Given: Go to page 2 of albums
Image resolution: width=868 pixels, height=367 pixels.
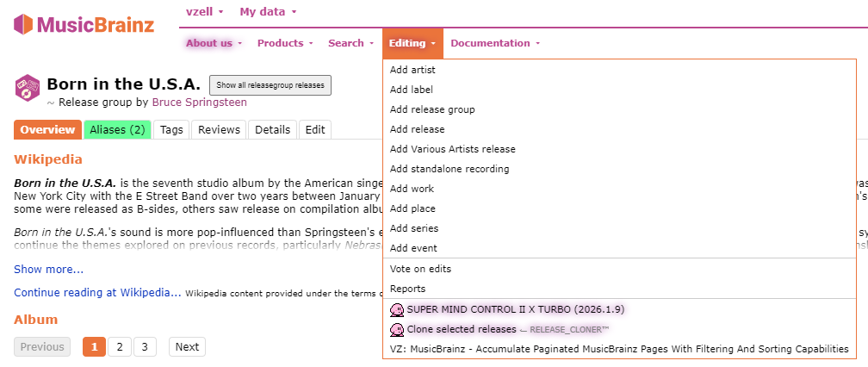Looking at the screenshot, I should [120, 347].
